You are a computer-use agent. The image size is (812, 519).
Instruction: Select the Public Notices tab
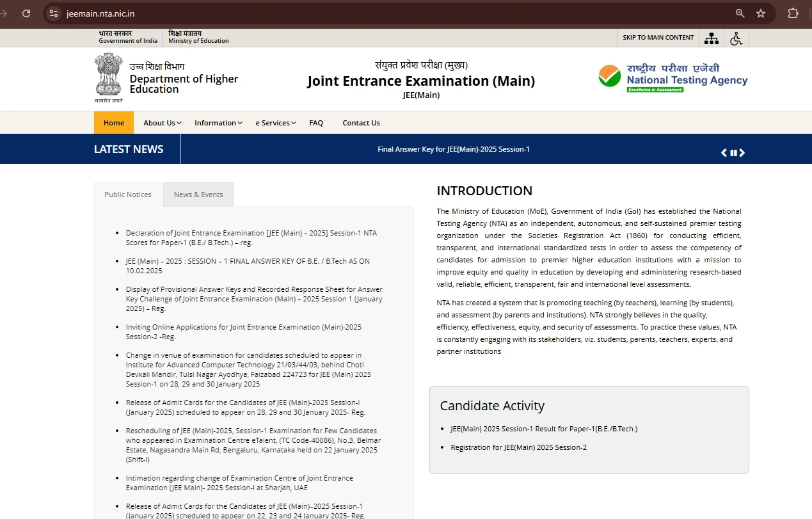(x=127, y=194)
